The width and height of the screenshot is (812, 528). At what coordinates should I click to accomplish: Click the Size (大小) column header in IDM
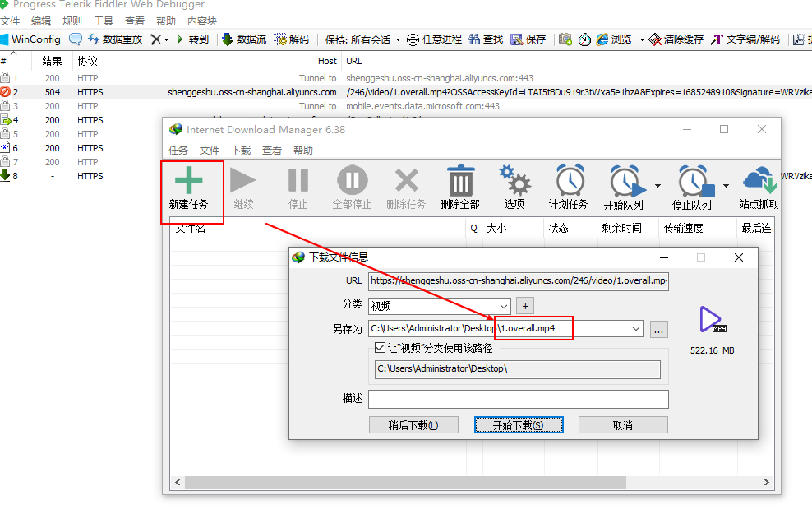click(x=513, y=228)
